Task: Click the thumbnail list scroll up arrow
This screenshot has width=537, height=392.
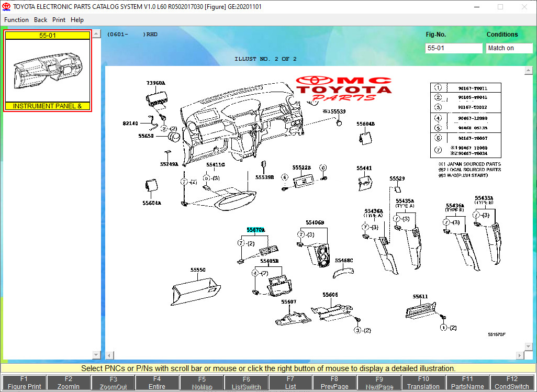Action: tap(97, 34)
